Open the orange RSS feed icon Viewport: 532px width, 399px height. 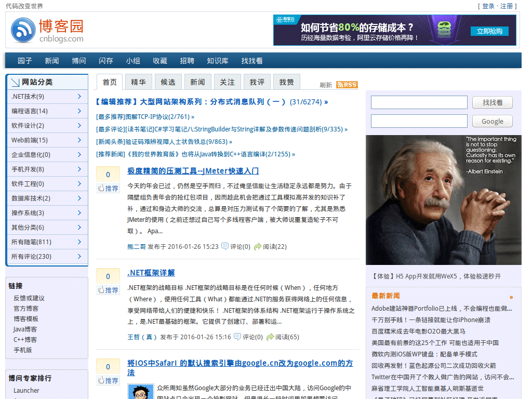347,85
